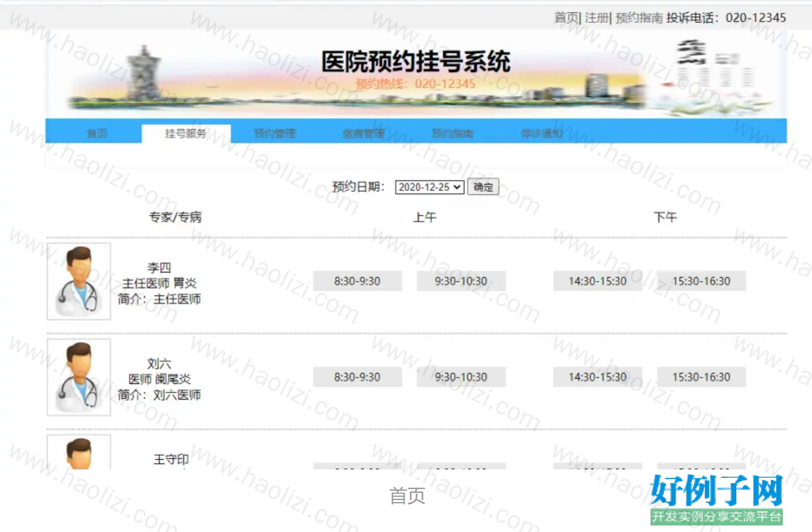Book 李四 15:30-16:30 afternoon slot
The image size is (812, 532).
coord(701,282)
